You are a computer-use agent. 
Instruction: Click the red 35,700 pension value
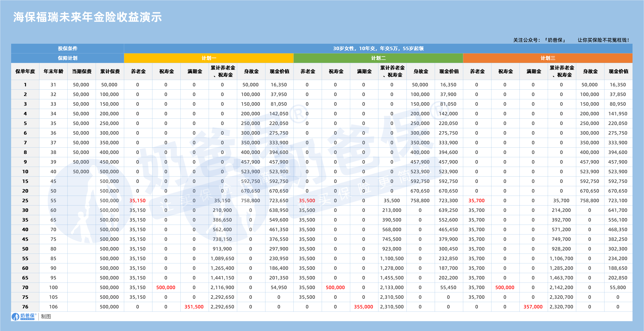point(476,201)
